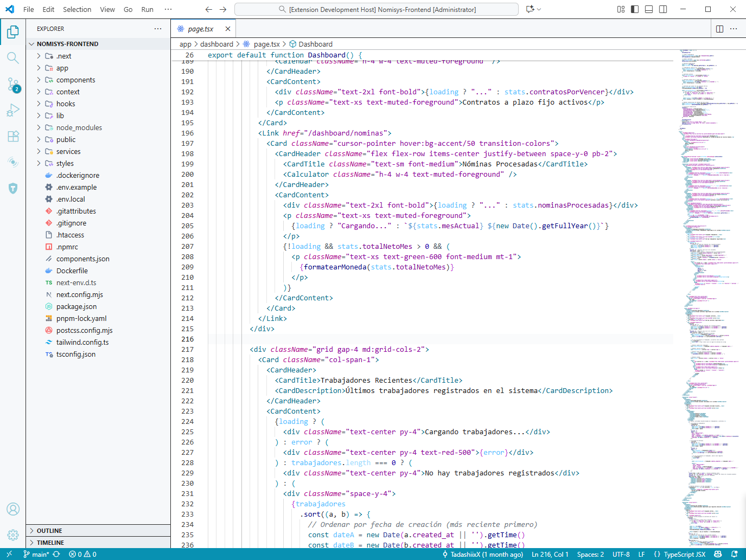Image resolution: width=746 pixels, height=560 pixels.
Task: Expand the context folder
Action: 98,92
